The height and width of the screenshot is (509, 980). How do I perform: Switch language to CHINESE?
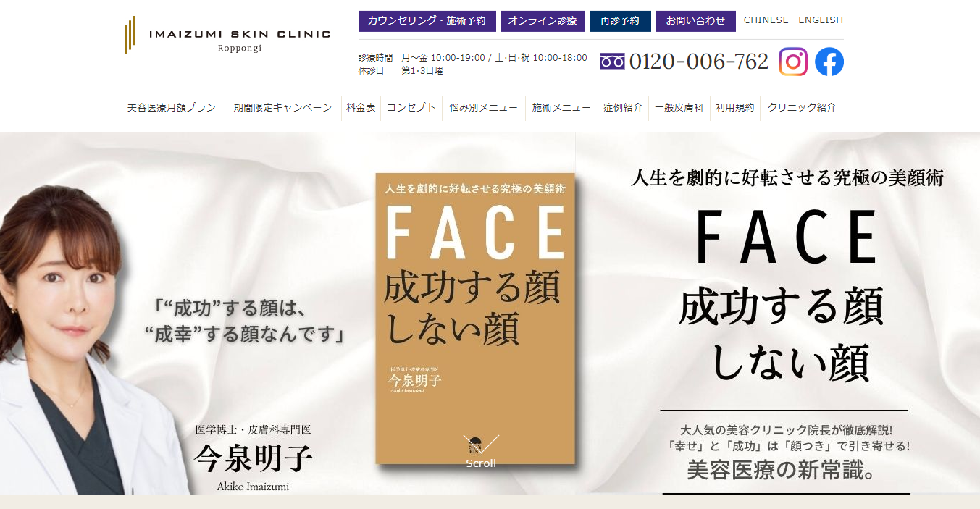click(766, 20)
